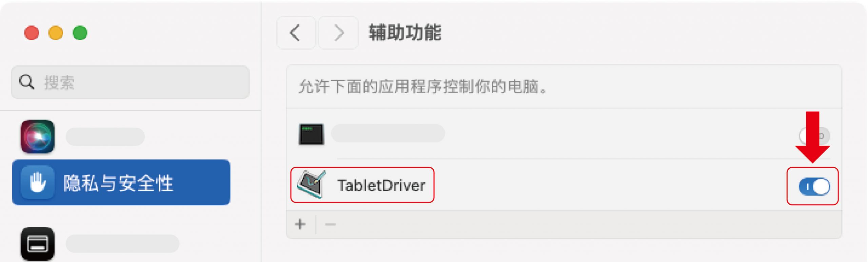Select the Privacy & Security hand icon
The width and height of the screenshot is (868, 262).
pos(37,182)
